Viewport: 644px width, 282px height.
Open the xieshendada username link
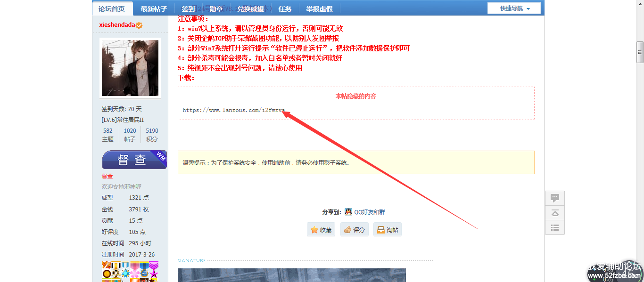(117, 25)
